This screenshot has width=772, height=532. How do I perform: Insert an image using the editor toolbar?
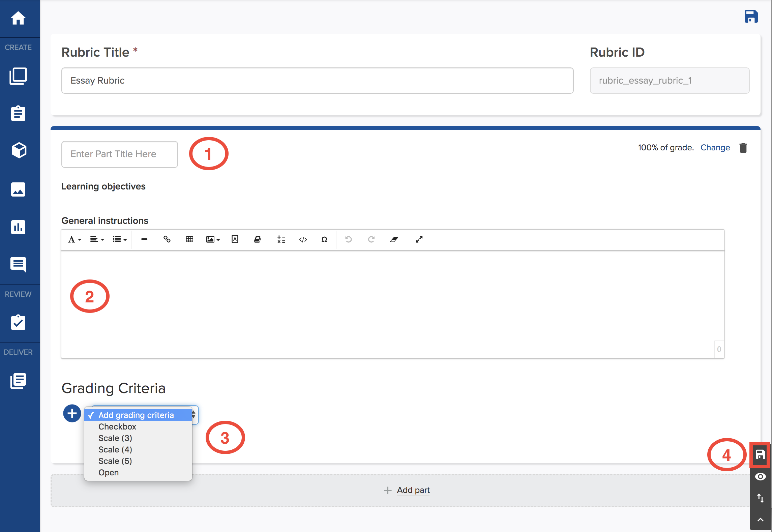point(211,239)
